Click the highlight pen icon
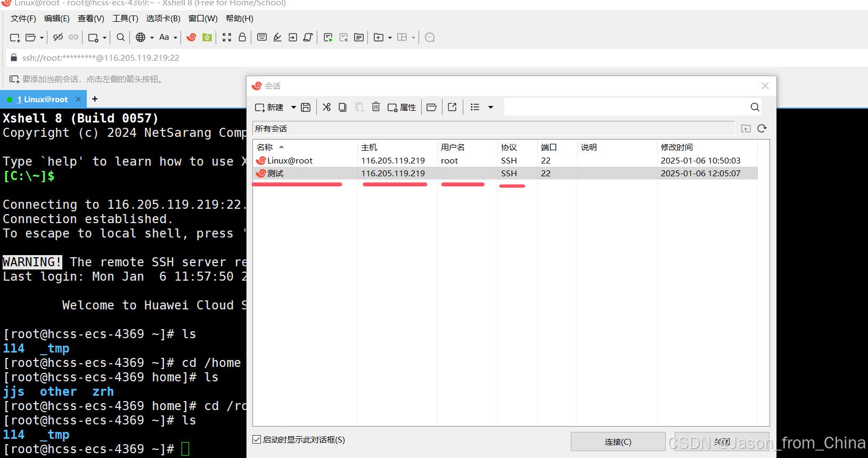 pyautogui.click(x=277, y=37)
